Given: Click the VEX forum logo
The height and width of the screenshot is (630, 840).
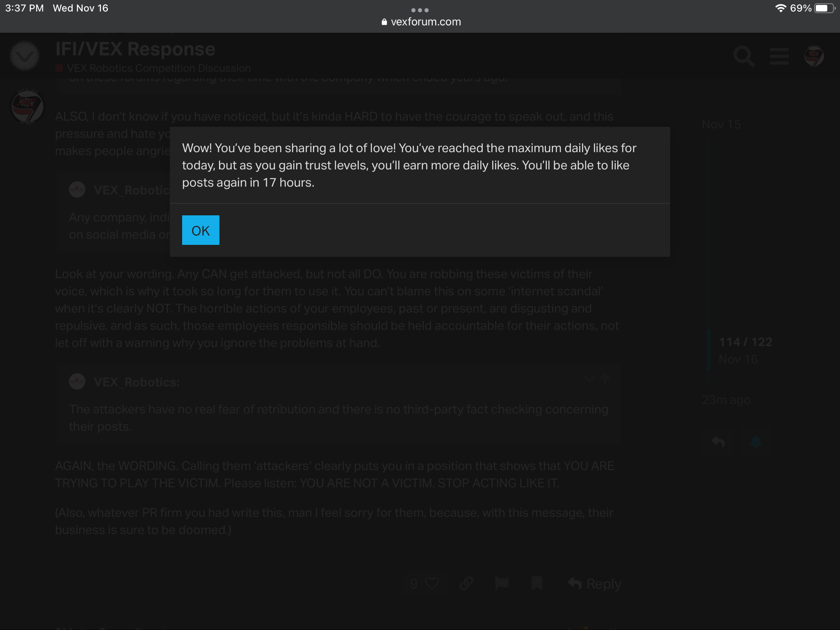Looking at the screenshot, I should [25, 56].
